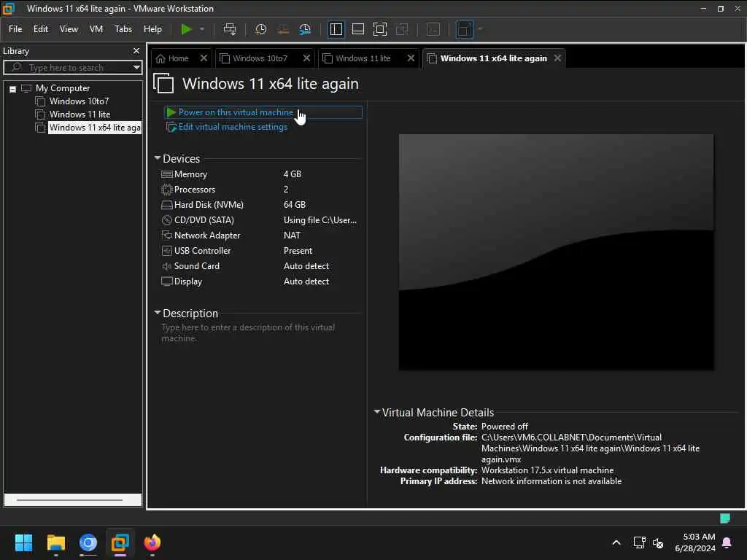Collapse the Devices section

[158, 158]
